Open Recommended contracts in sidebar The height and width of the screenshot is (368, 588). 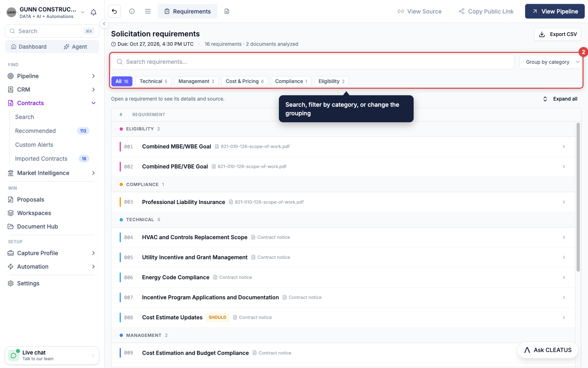pos(52,131)
